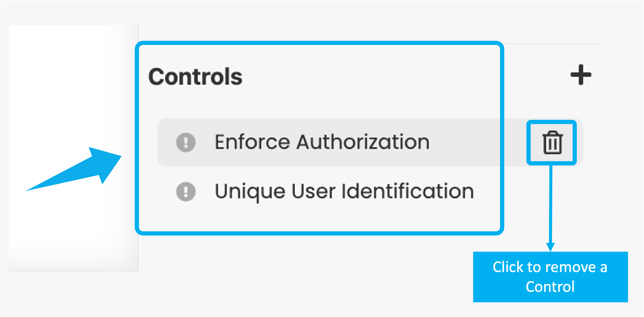Click the word "Authorization" in the first control
Image resolution: width=644 pixels, height=317 pixels.
coord(363,142)
